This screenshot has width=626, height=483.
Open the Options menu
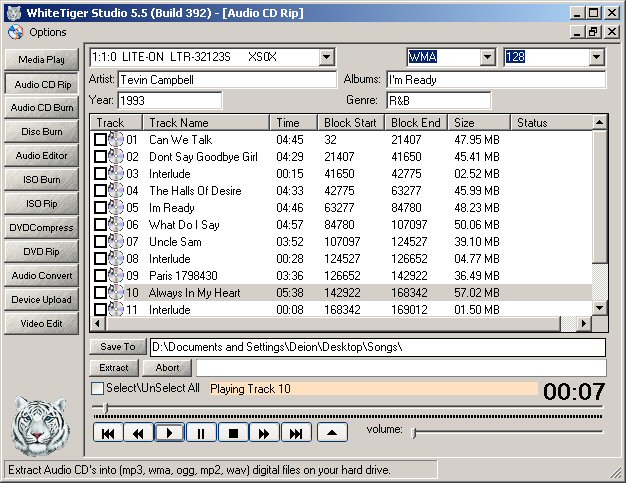(x=48, y=32)
